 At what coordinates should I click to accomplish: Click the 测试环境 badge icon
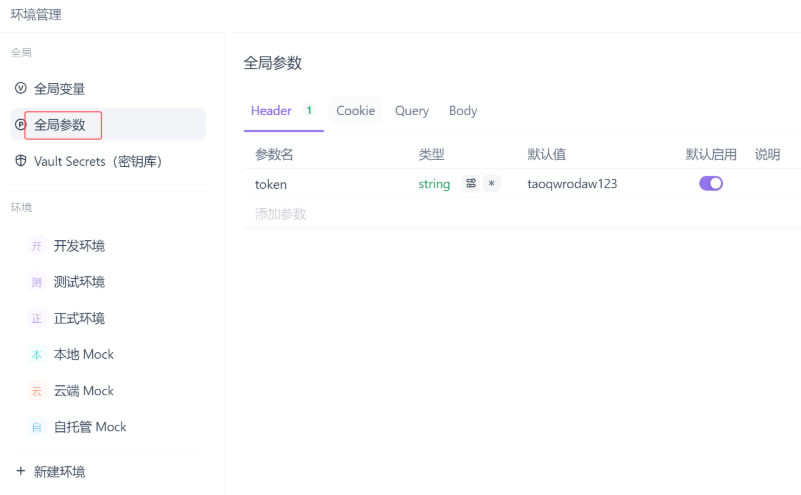37,282
